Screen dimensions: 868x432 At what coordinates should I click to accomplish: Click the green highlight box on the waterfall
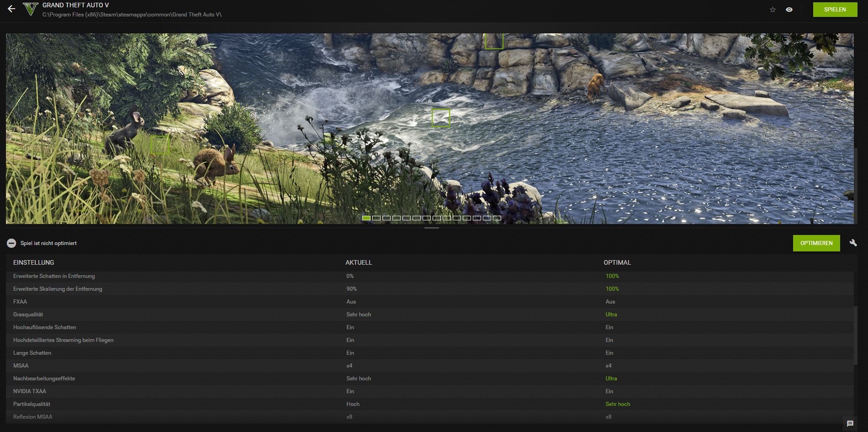coord(441,118)
